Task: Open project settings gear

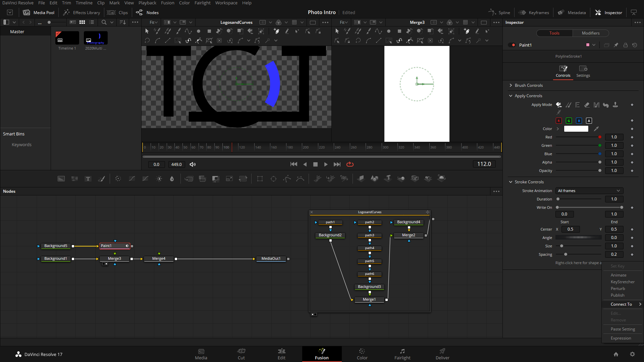Action: [x=632, y=354]
